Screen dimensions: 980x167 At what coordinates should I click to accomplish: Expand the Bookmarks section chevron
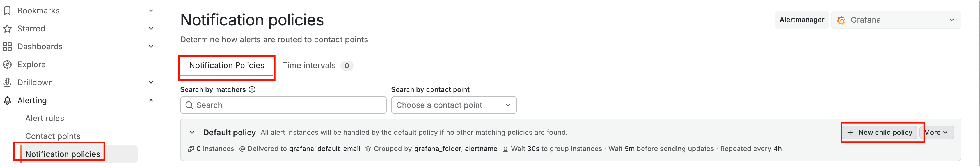[151, 11]
